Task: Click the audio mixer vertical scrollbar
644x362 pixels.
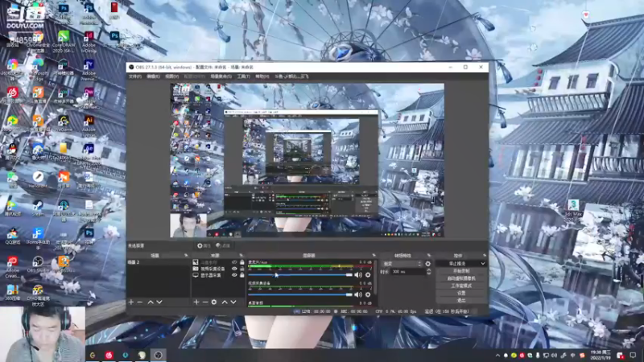Action: (x=375, y=277)
